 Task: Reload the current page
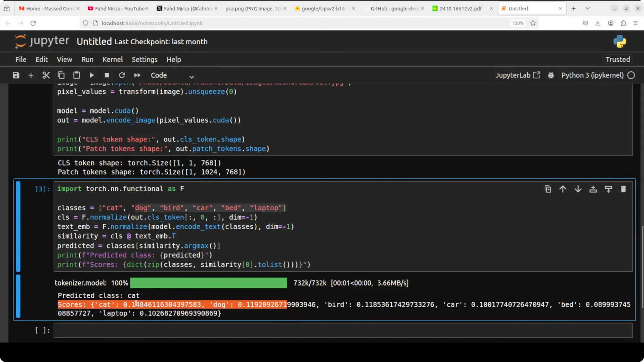[33, 23]
